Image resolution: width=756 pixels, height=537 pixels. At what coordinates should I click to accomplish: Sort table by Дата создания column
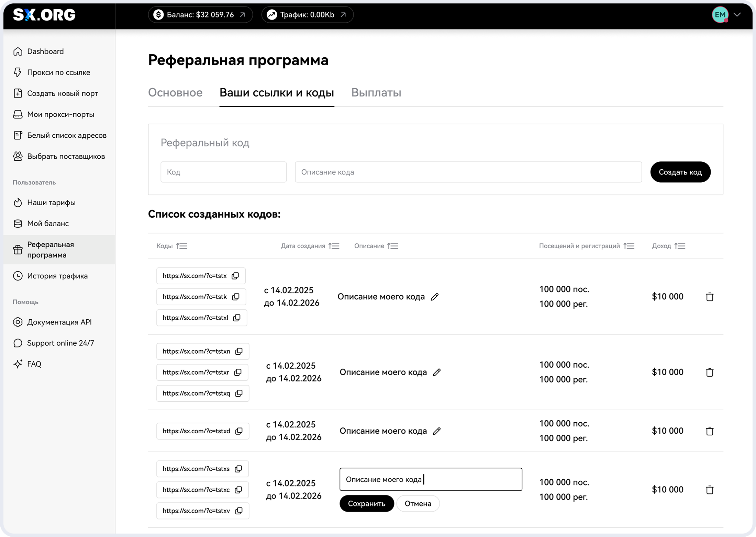tap(334, 246)
